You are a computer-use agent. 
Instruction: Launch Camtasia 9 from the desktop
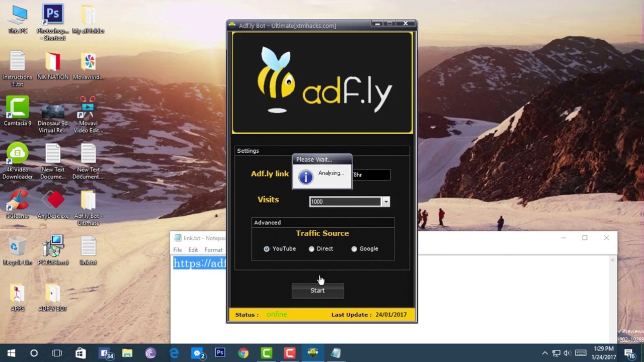(x=17, y=108)
